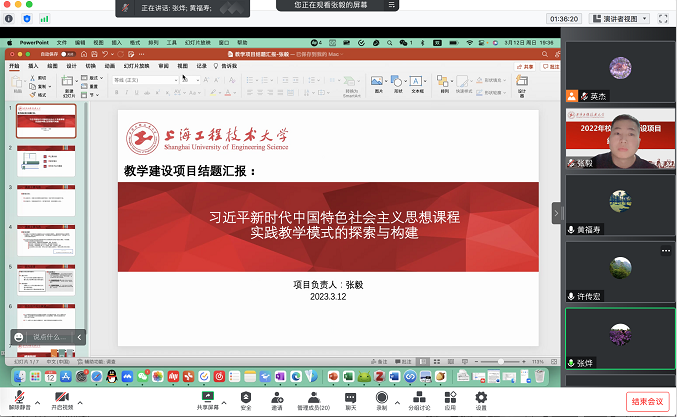Viewport: 677px width, 417px height.
Task: Start recording with 录制 icon
Action: pos(381,398)
